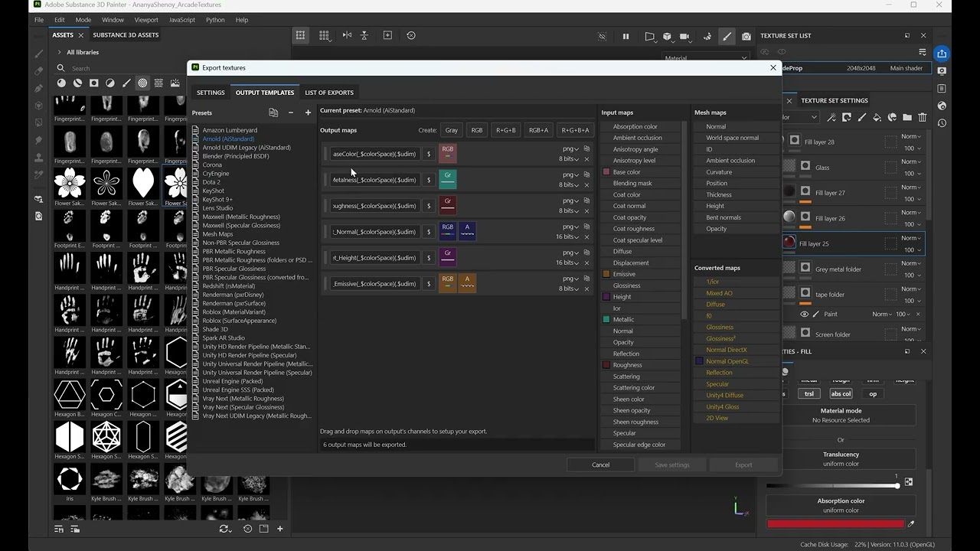
Task: Close the Assets tab with its X
Action: (x=80, y=35)
